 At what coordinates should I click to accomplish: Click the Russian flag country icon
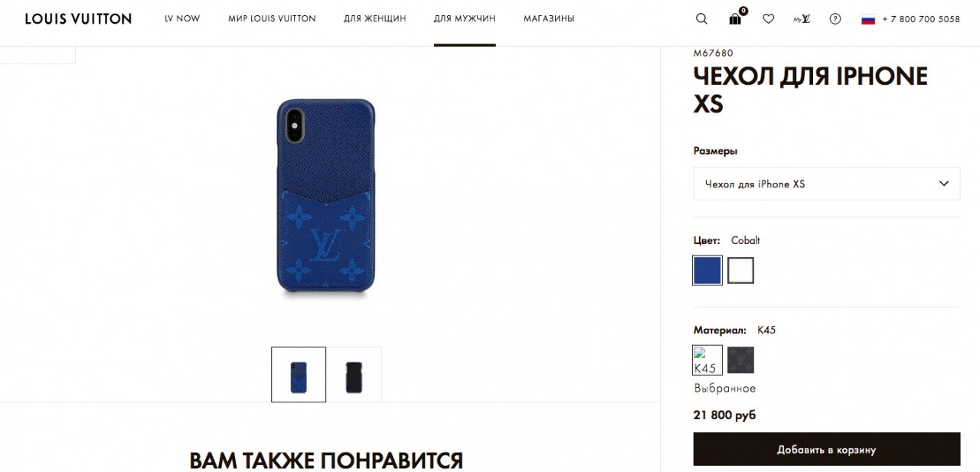(868, 19)
